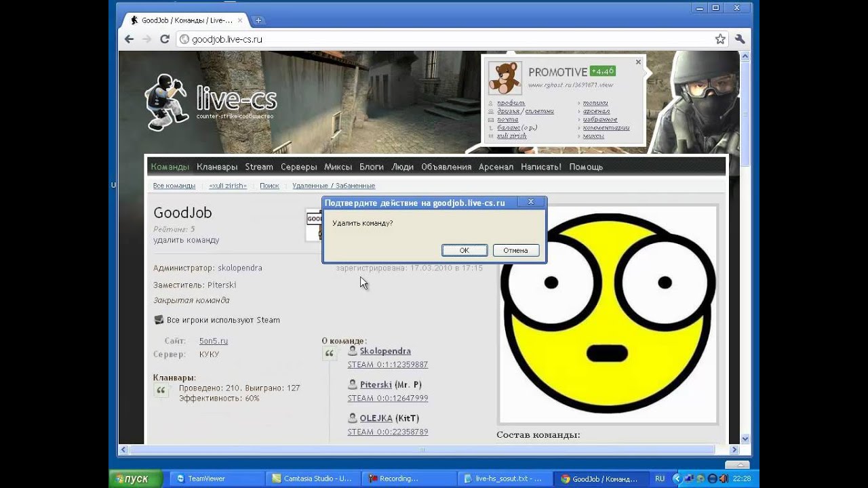Open «xuli zirish» submenu link

(228, 186)
